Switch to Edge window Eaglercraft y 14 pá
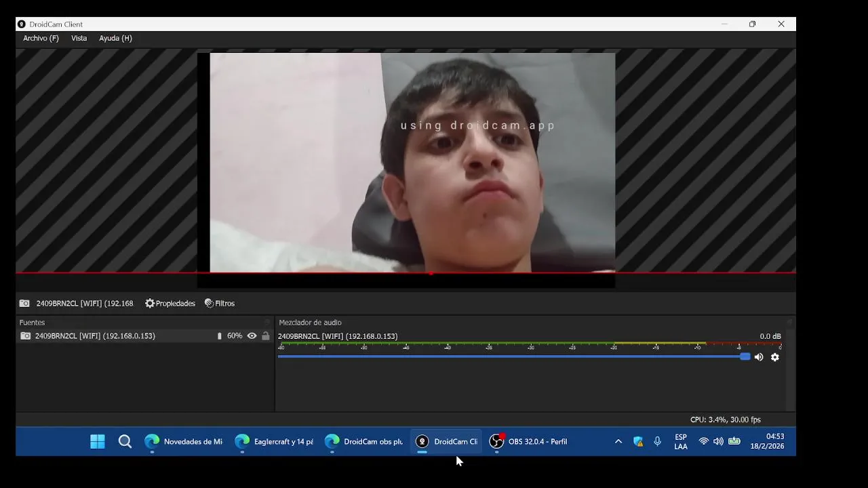 [274, 442]
